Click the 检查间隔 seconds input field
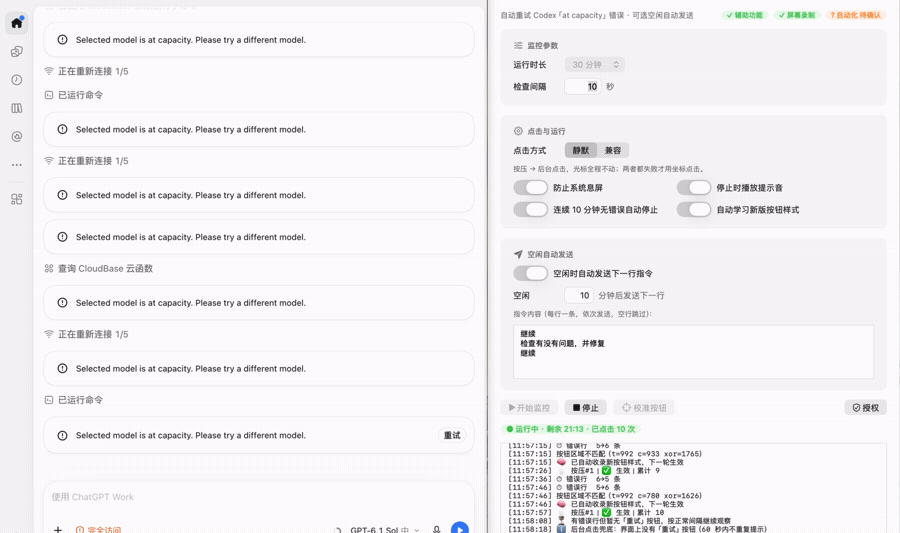The width and height of the screenshot is (900, 533). [583, 87]
